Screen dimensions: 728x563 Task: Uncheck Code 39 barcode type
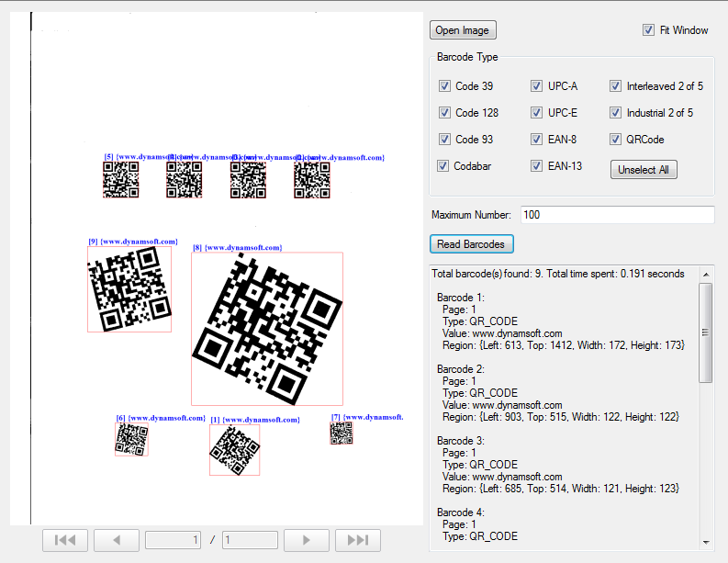pyautogui.click(x=444, y=86)
